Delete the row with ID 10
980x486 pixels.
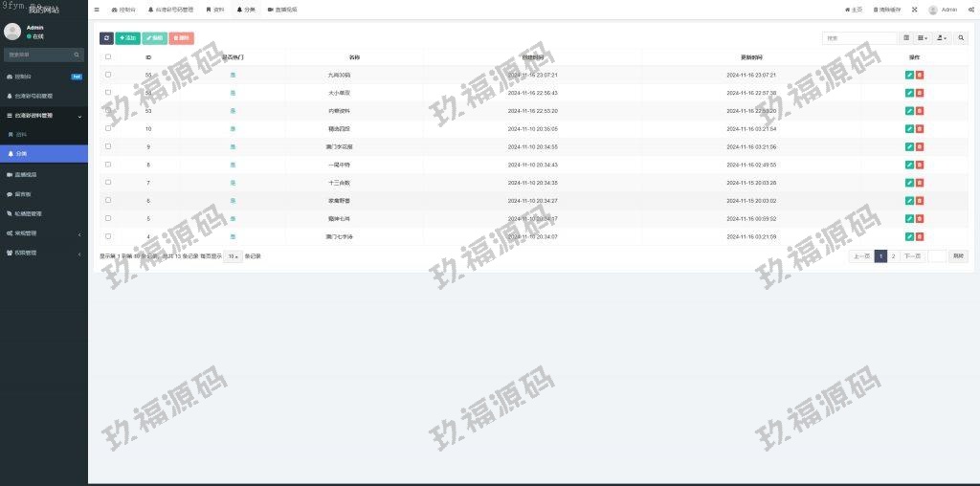coord(920,128)
